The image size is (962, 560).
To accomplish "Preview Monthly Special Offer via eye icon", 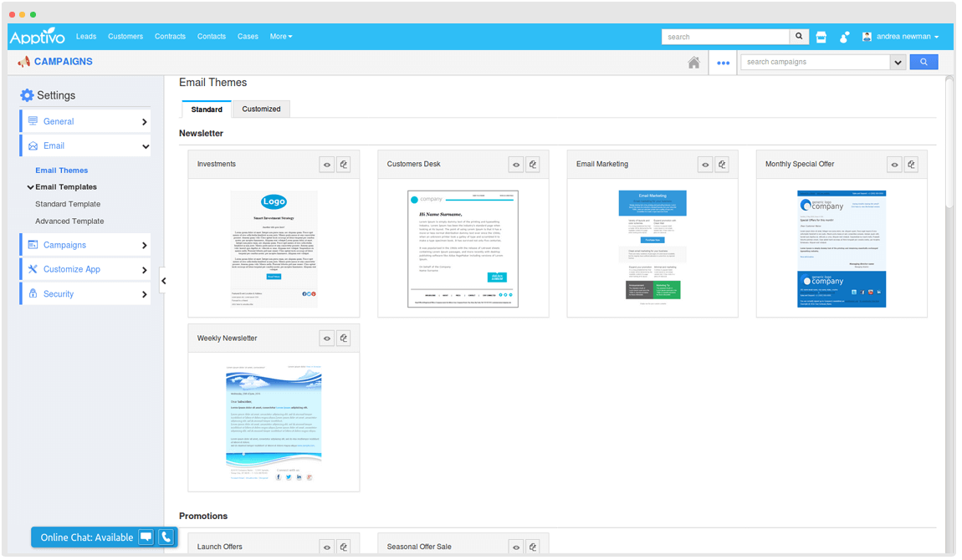I will pyautogui.click(x=894, y=165).
